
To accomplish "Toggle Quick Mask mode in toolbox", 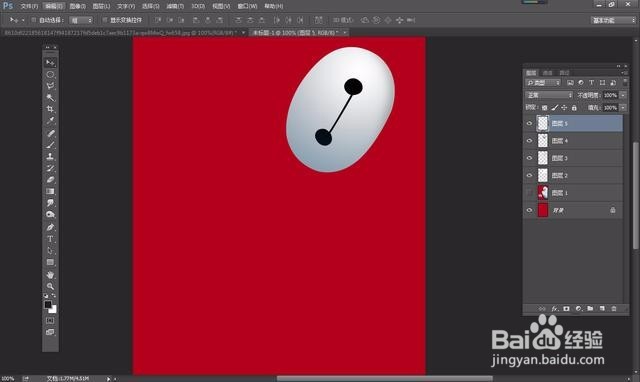I will pyautogui.click(x=50, y=320).
